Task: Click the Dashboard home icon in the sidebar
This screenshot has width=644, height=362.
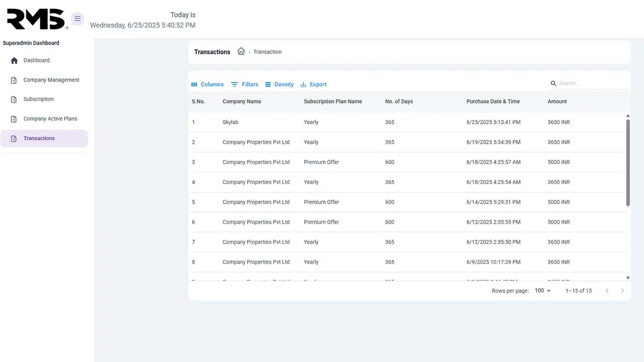Action: pos(14,60)
